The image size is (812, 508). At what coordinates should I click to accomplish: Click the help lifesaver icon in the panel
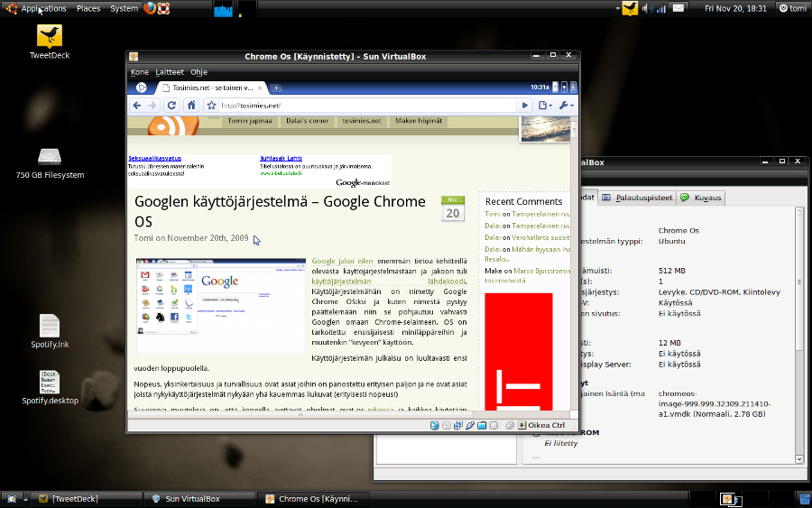163,8
